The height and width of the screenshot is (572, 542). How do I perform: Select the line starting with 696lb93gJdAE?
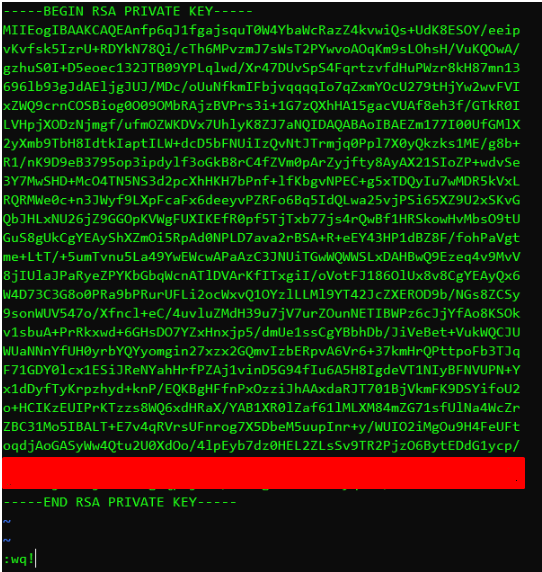pos(262,87)
